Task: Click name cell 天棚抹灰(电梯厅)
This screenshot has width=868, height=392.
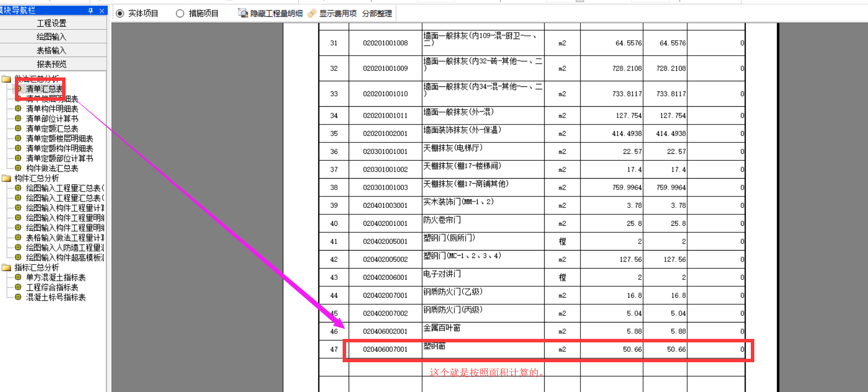Action: 483,151
